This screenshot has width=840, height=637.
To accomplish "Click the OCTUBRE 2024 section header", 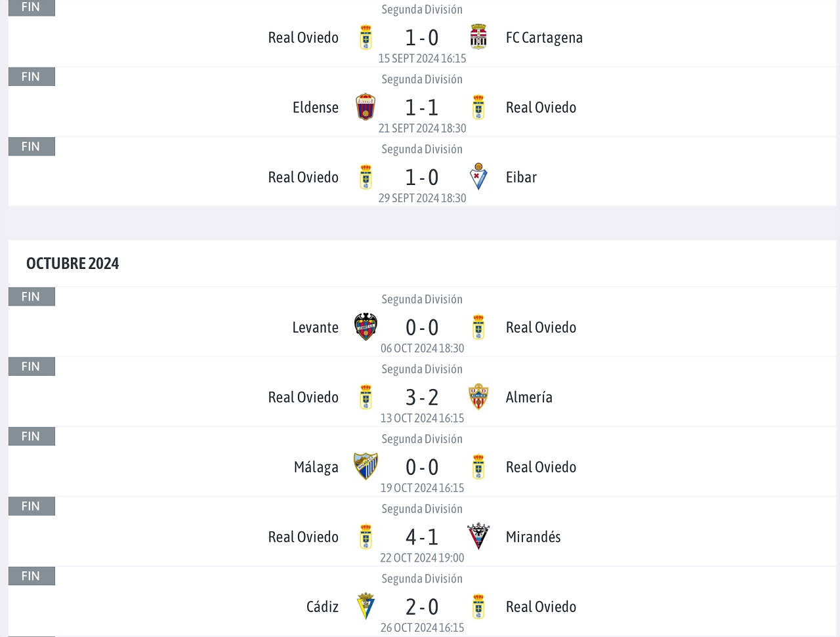I will (73, 263).
